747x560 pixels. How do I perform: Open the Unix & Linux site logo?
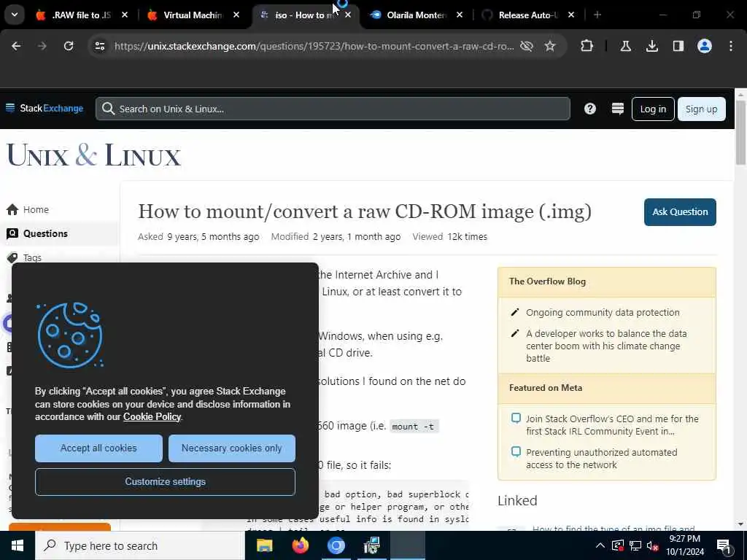pos(94,155)
